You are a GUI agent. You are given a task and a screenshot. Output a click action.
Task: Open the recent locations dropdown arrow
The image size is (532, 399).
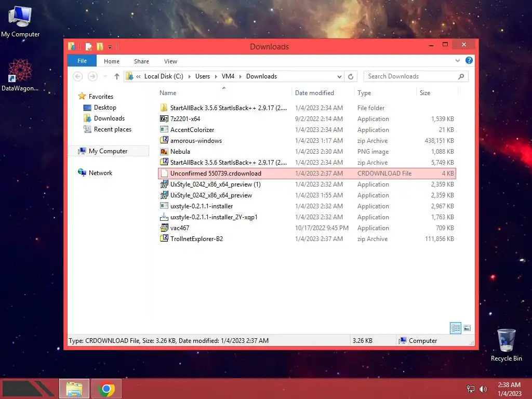tap(105, 76)
